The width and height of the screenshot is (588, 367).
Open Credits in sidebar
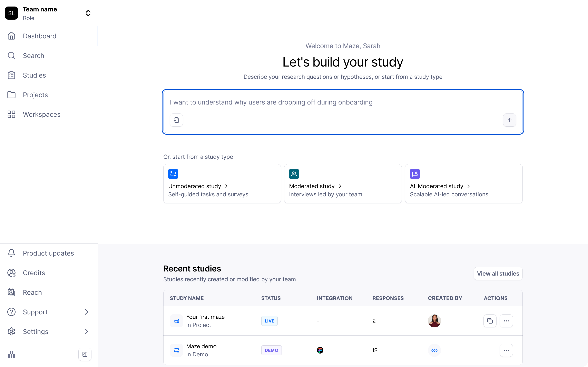click(x=49, y=273)
